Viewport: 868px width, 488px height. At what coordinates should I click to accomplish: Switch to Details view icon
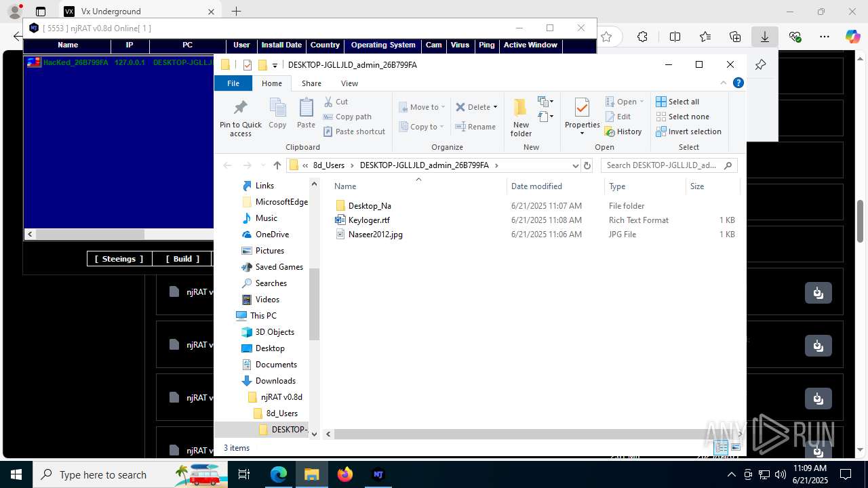pyautogui.click(x=722, y=447)
